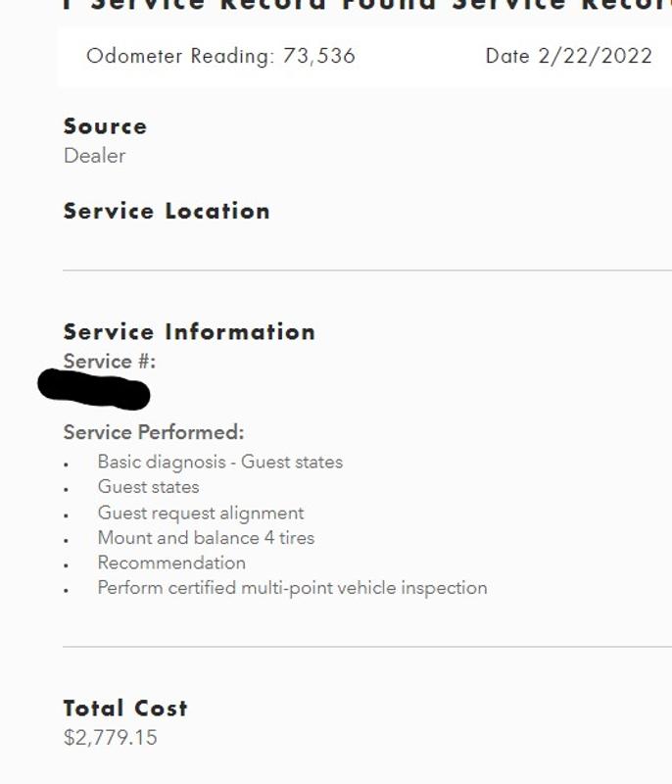Click the bullet beside Recommendation

(x=67, y=565)
